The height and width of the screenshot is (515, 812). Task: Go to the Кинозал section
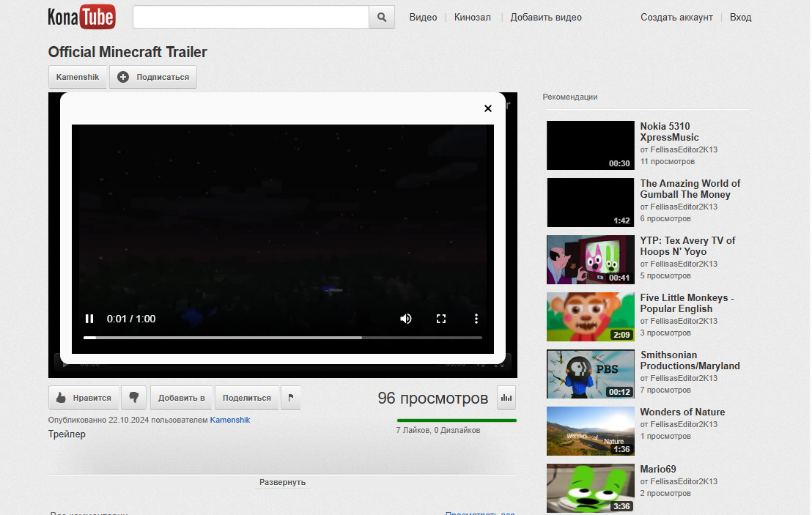(473, 18)
